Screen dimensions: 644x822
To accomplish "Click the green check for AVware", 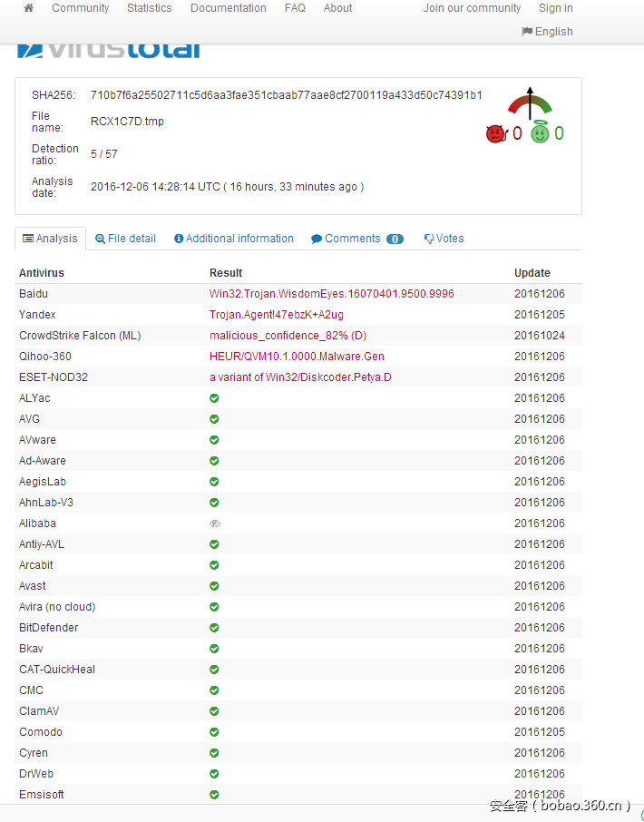I will pyautogui.click(x=214, y=440).
